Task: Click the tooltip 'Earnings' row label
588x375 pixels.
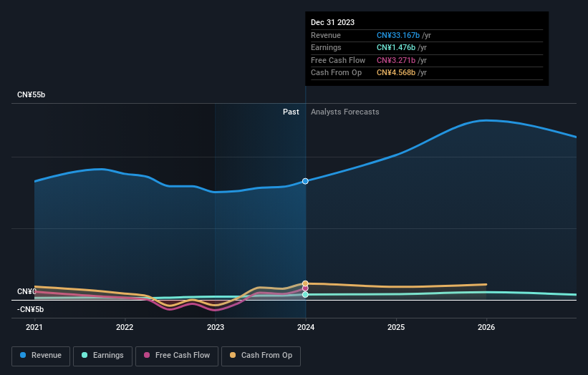Action: point(326,47)
